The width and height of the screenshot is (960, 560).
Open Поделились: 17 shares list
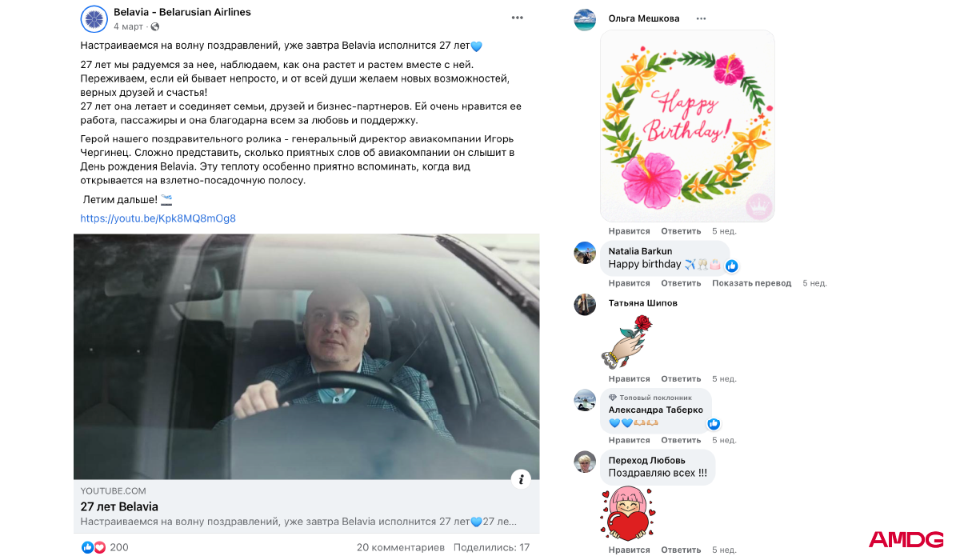point(491,548)
